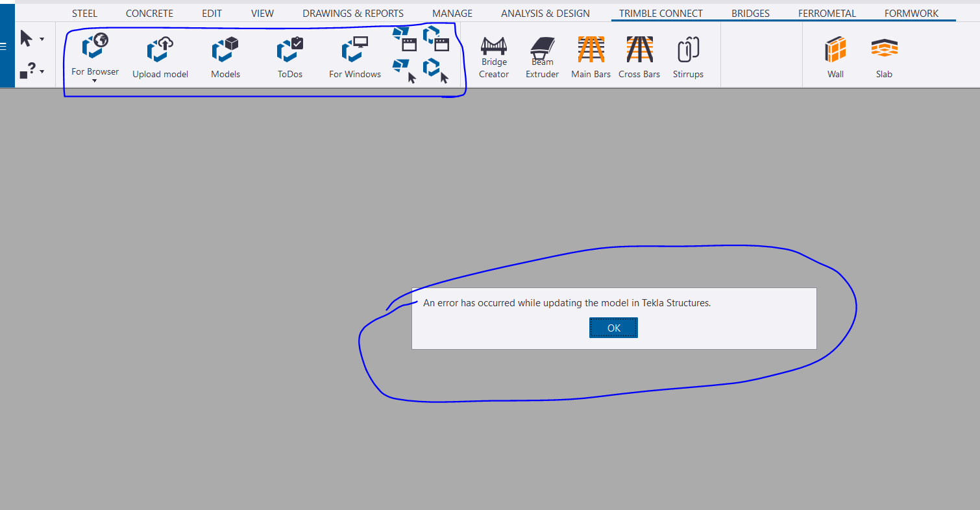Select the Cross Bars reinforcement tool

[x=639, y=57]
